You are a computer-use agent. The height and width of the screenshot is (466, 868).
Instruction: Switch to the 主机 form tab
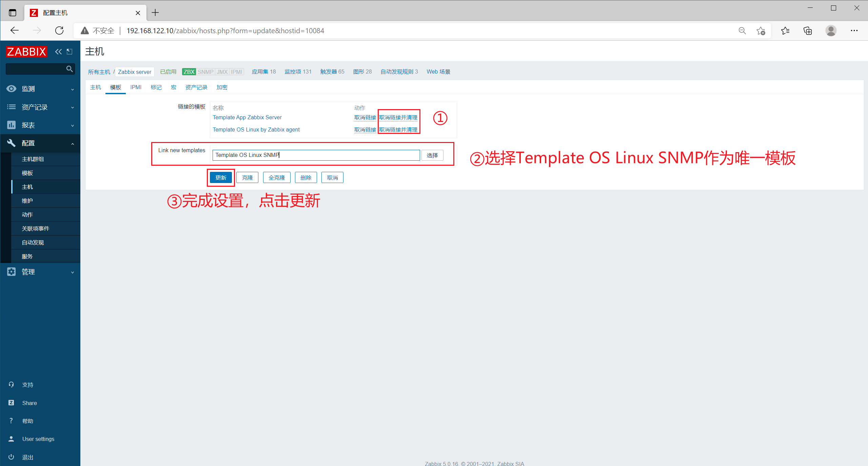click(96, 87)
